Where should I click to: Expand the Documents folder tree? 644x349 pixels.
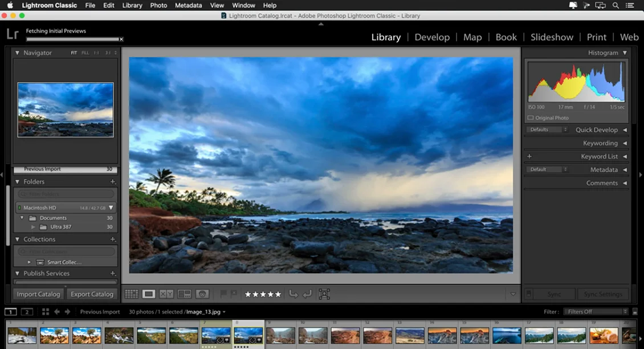22,218
